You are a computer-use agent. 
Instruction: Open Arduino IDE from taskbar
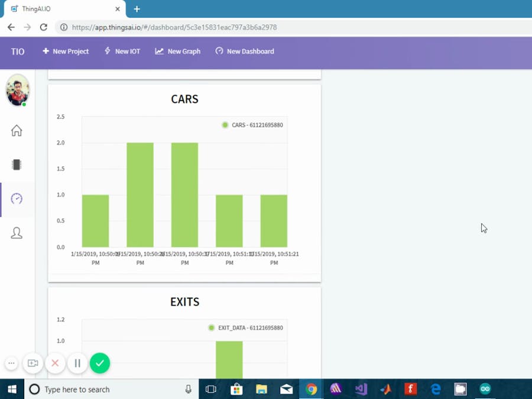coord(485,389)
